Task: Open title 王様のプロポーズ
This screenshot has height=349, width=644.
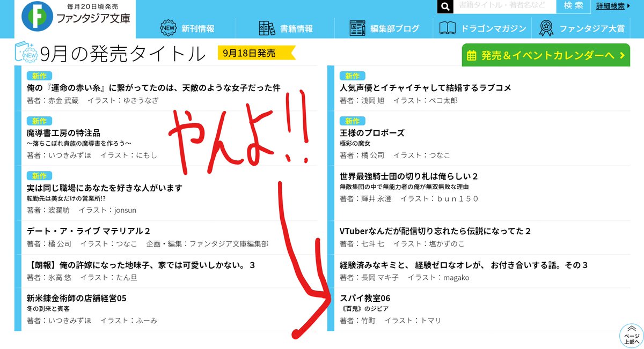Action: pyautogui.click(x=372, y=132)
